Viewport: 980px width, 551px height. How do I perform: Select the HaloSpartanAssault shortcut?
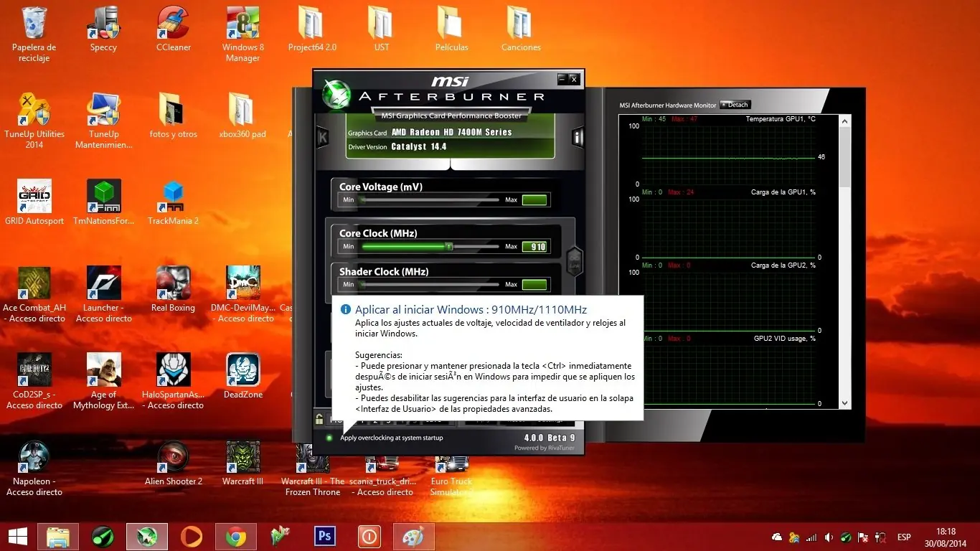pyautogui.click(x=174, y=382)
